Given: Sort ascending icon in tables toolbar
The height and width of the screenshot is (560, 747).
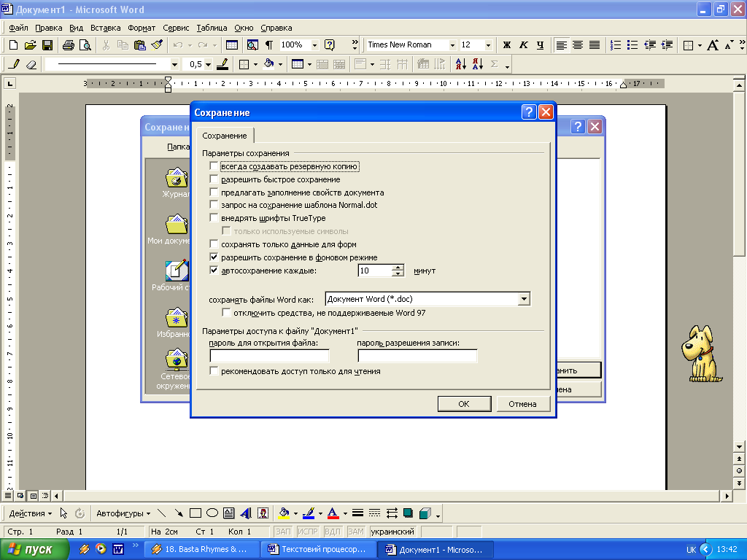Looking at the screenshot, I should 461,64.
